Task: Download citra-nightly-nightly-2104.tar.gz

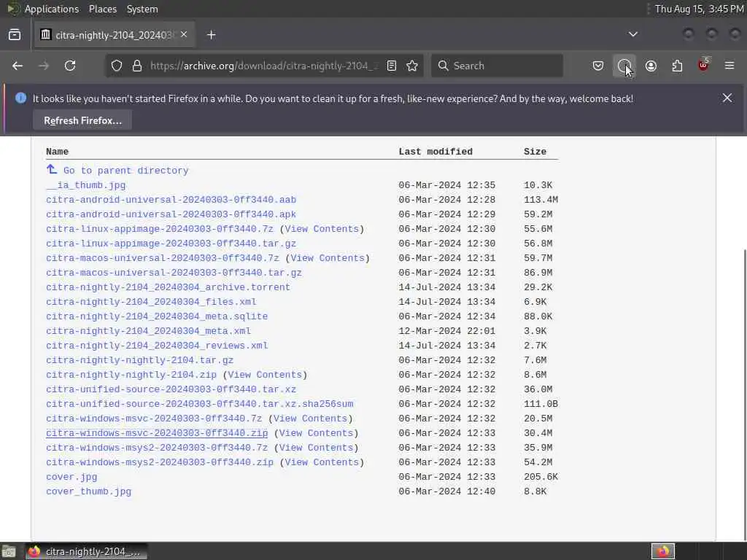Action: (139, 360)
